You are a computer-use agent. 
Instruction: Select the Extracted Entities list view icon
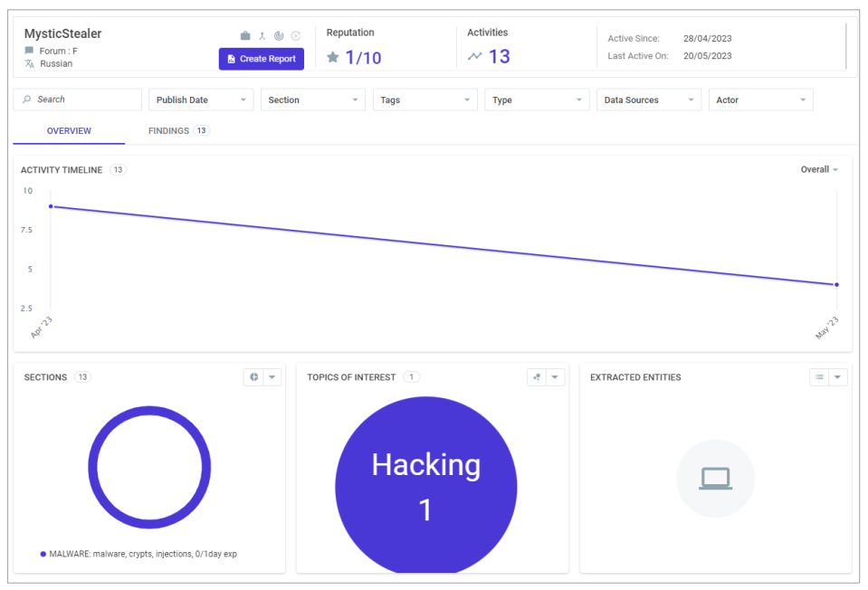819,377
